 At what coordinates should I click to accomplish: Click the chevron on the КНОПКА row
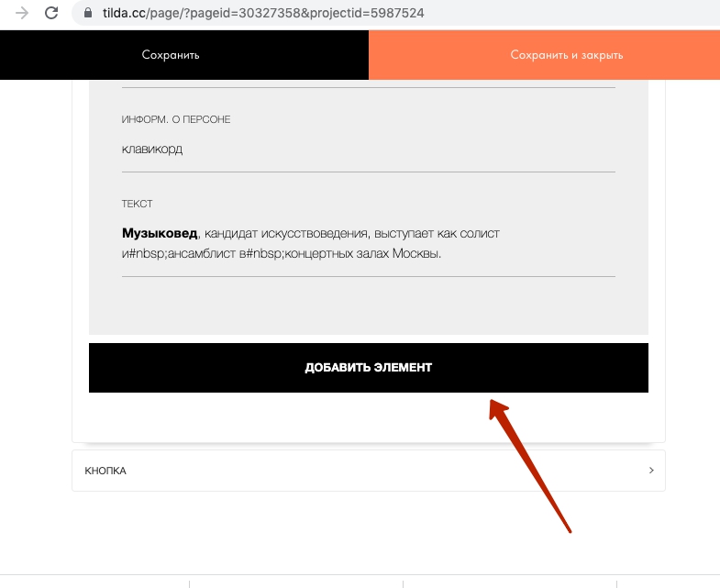click(x=651, y=470)
